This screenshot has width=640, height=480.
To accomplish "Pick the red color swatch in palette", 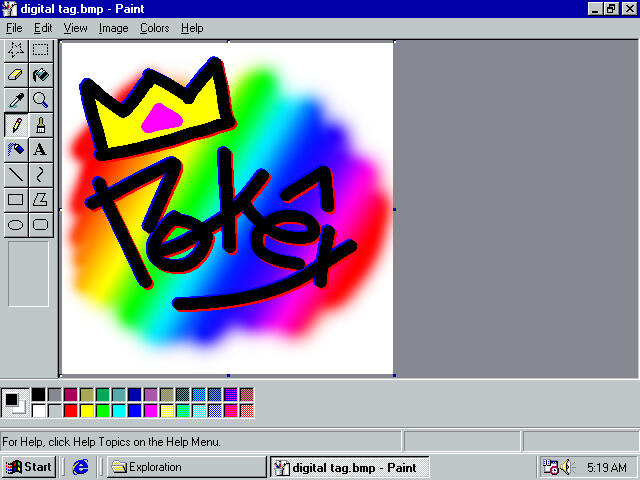I will tap(70, 410).
